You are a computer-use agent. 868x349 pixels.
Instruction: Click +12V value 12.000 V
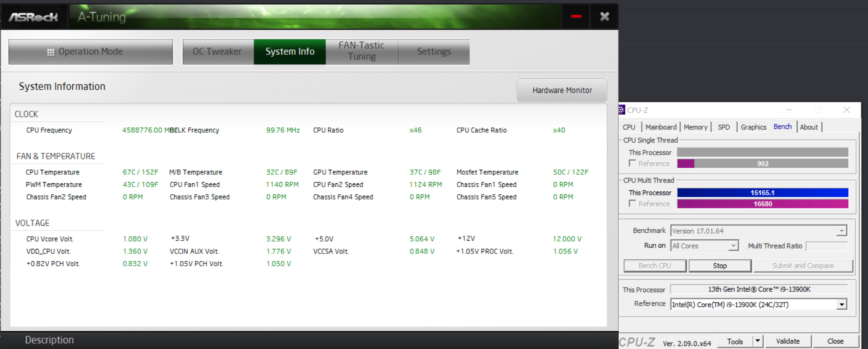tap(567, 239)
